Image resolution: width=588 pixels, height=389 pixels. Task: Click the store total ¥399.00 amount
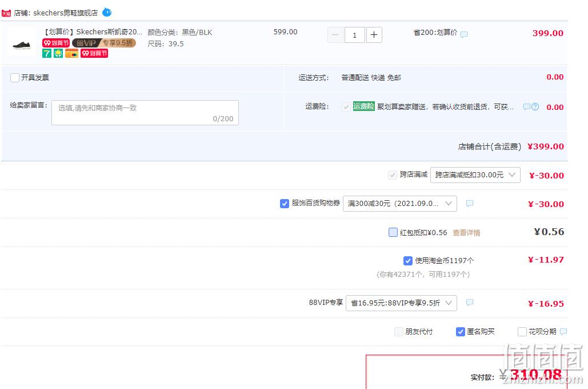click(546, 146)
